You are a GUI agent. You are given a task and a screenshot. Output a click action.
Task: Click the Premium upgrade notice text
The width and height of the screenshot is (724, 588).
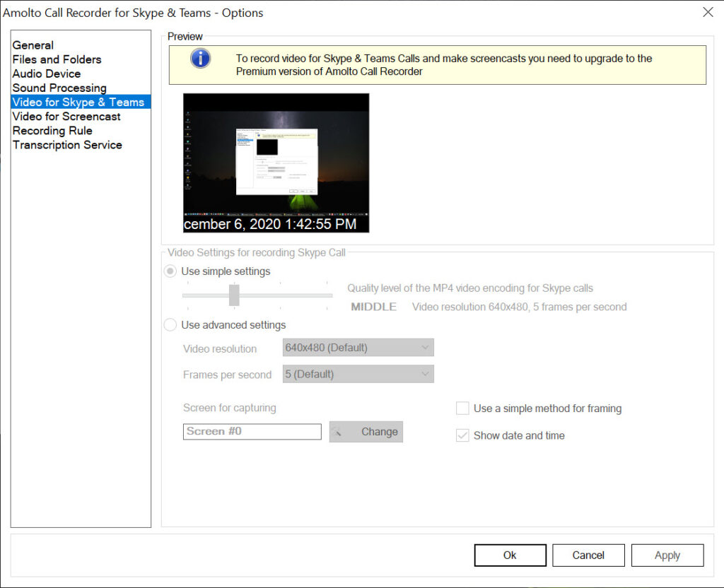pos(444,65)
